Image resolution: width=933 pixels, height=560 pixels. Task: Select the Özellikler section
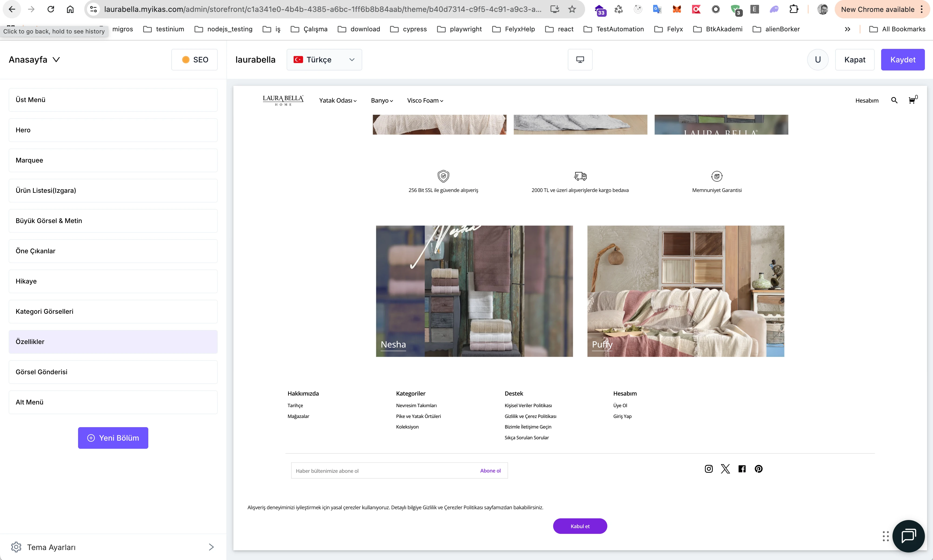(113, 342)
